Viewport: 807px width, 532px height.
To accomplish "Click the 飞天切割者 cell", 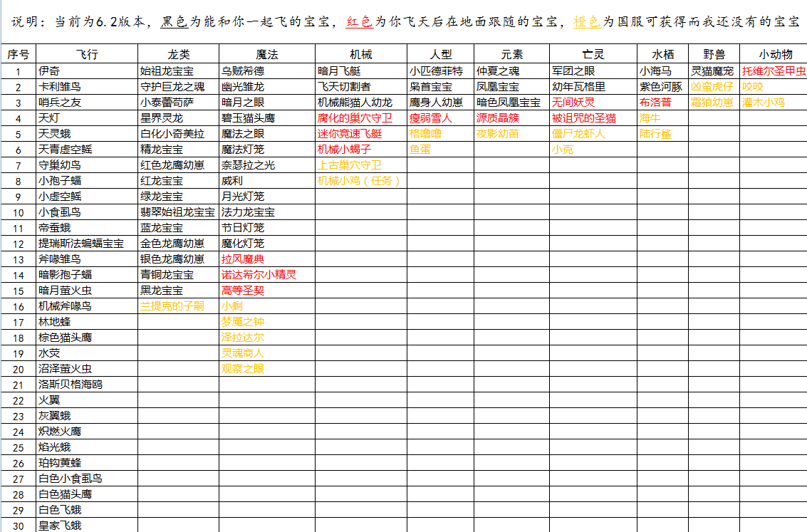I will click(x=361, y=86).
